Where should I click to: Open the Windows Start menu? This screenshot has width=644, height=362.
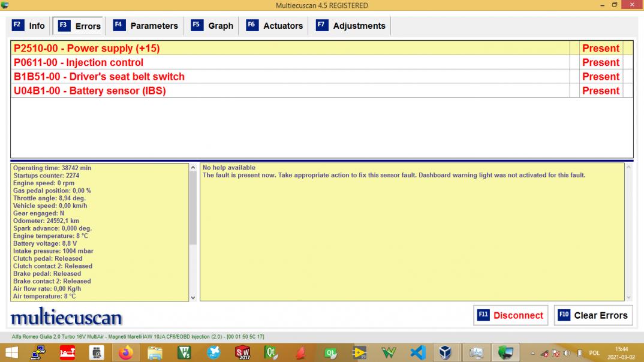[x=11, y=352]
